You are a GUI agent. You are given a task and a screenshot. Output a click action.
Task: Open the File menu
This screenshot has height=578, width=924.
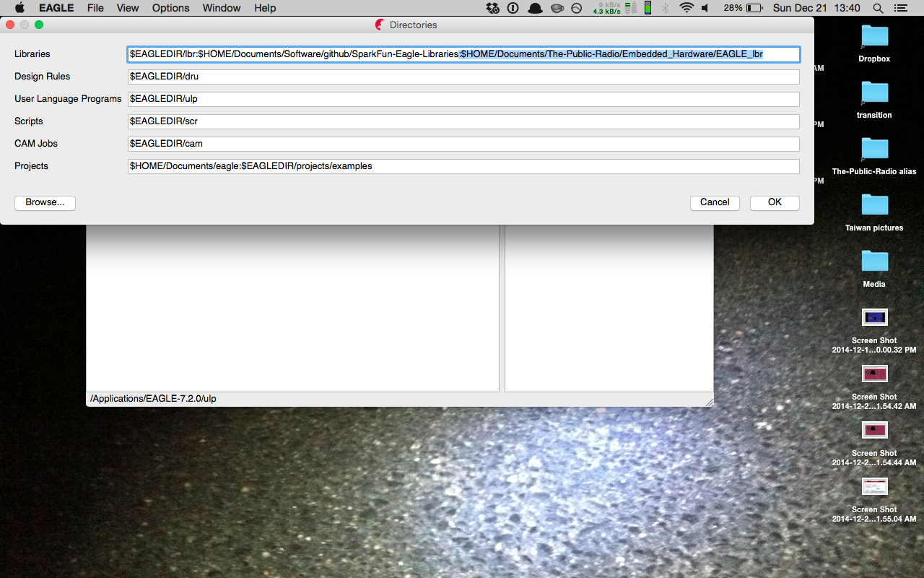point(95,8)
